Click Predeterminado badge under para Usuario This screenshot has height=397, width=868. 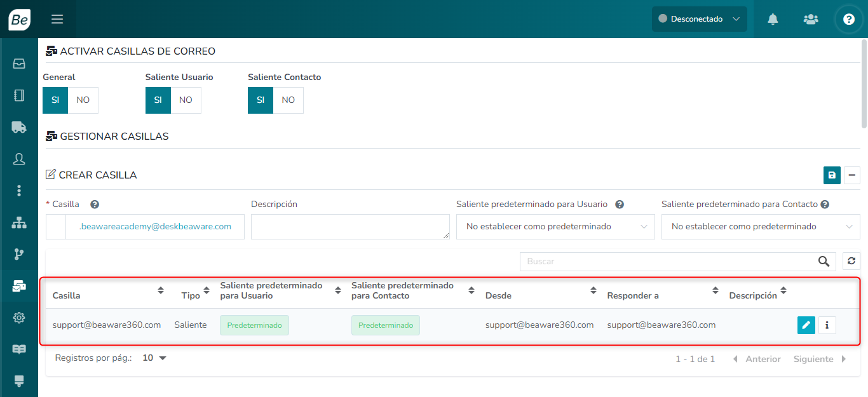point(255,325)
